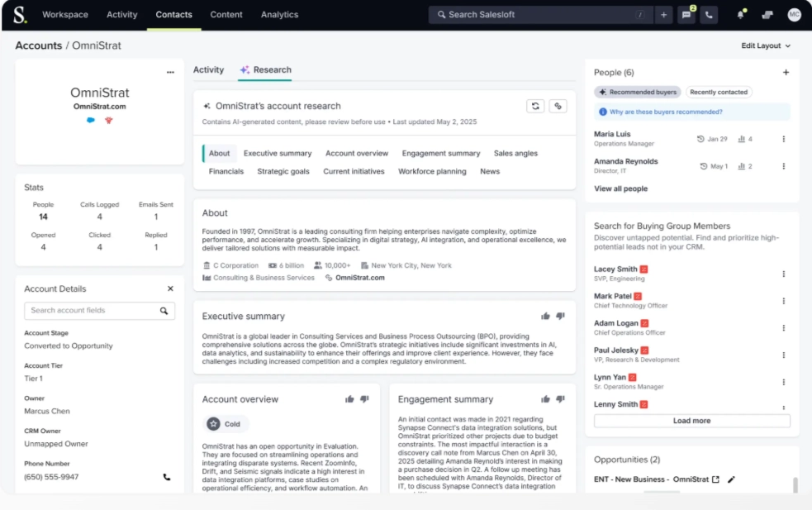
Task: Open options menu for Adam Logan
Action: (784, 327)
